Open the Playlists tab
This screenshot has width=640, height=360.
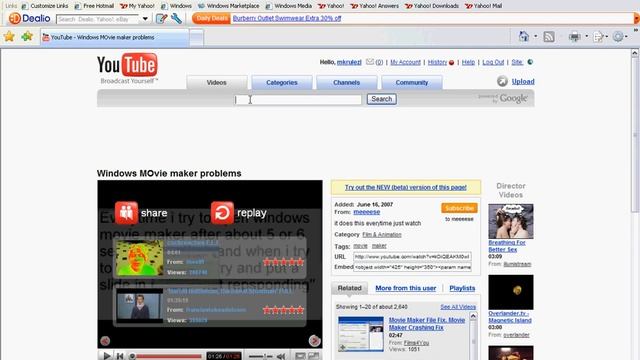pos(462,288)
